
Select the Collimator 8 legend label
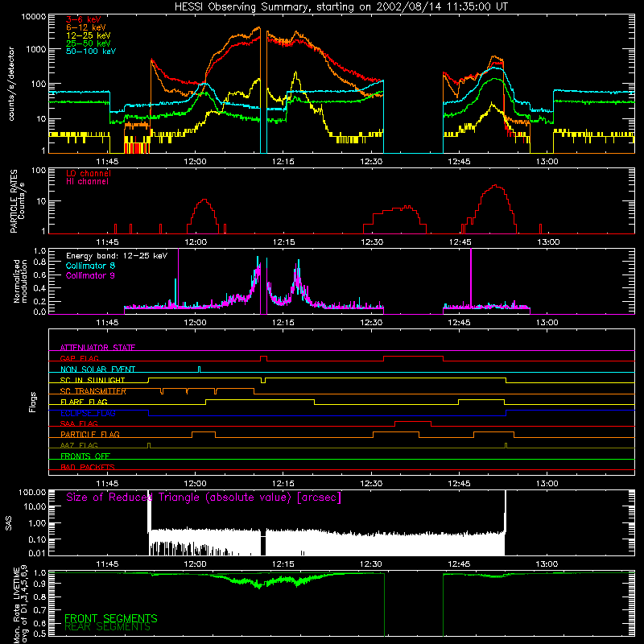click(x=90, y=266)
